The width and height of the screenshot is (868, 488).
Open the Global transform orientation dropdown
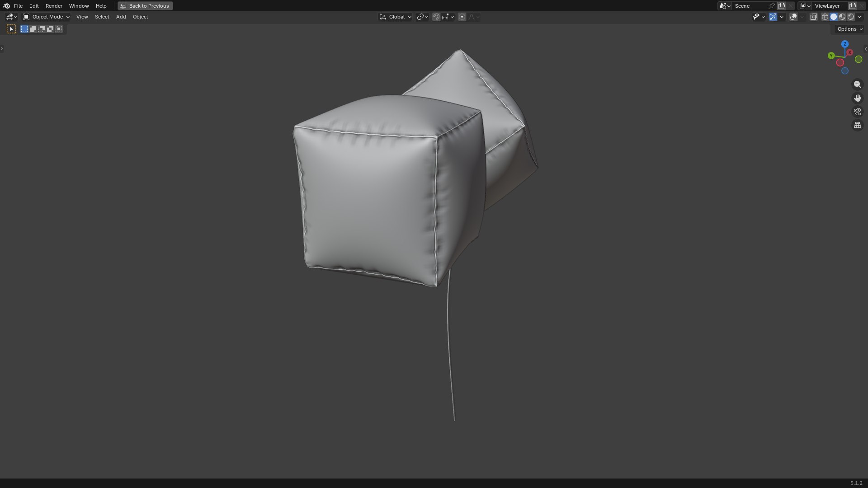396,17
